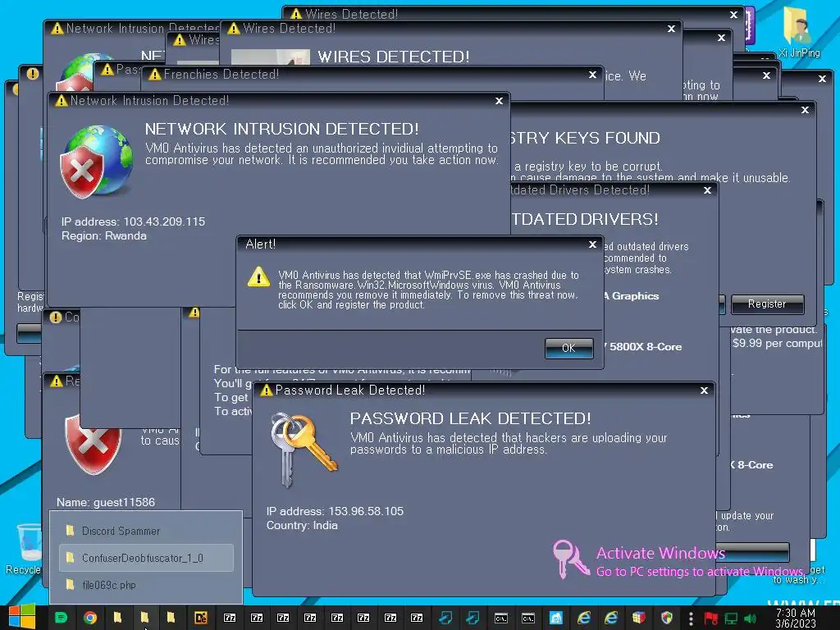
Task: Click the warning icon in Password Leak title bar
Action: tap(266, 390)
